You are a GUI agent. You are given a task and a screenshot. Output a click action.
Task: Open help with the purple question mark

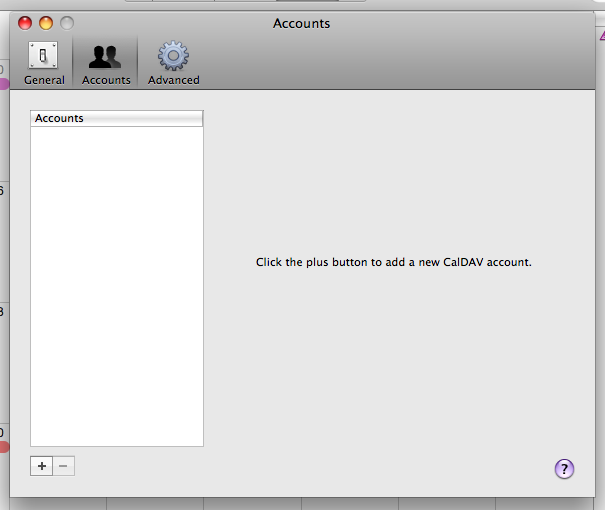coord(564,468)
